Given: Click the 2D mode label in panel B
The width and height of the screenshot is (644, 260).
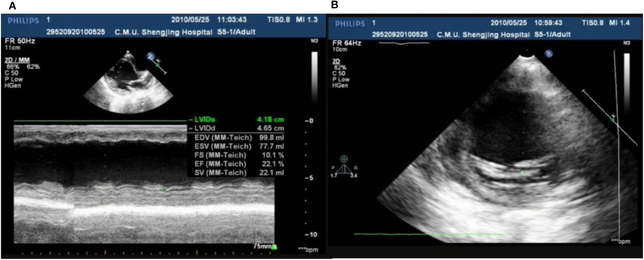Looking at the screenshot, I should click(336, 61).
